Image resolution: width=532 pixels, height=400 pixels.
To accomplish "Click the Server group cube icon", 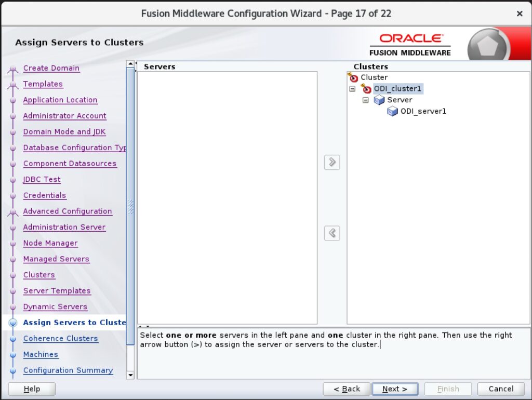I will point(379,100).
